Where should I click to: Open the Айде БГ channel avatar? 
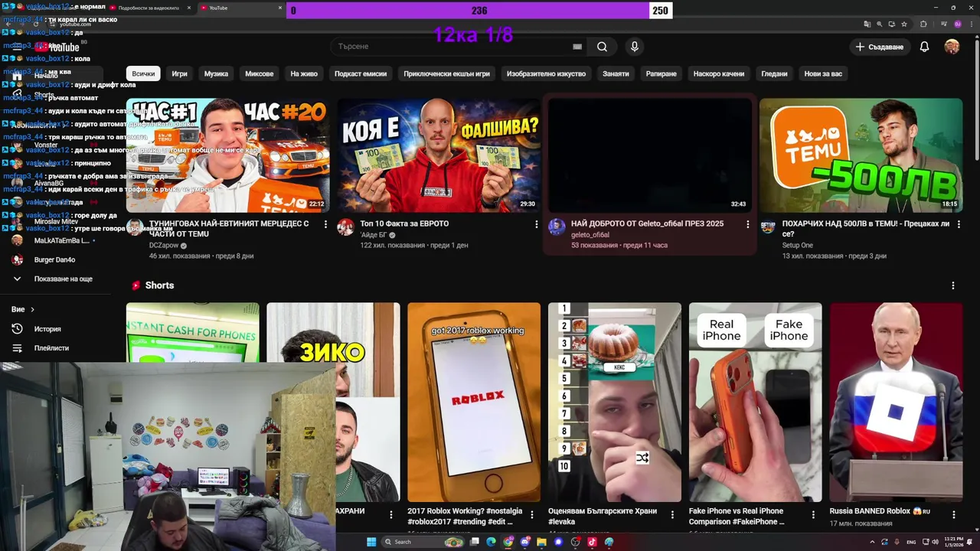pos(346,227)
